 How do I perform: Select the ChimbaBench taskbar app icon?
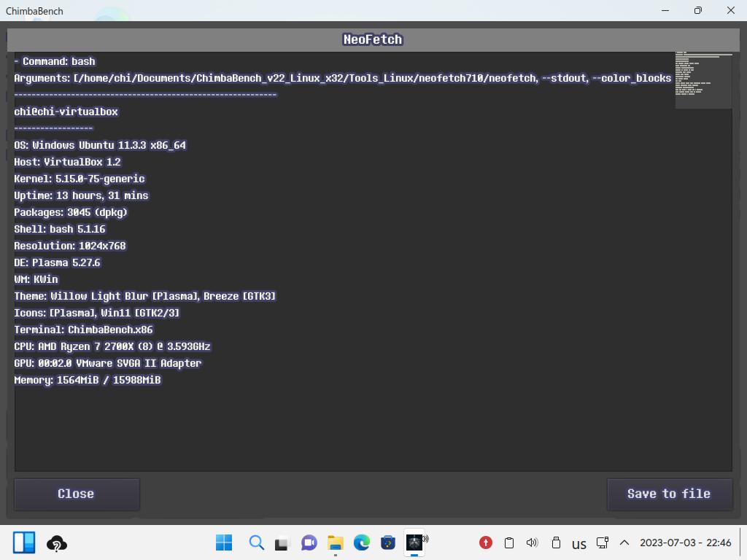414,542
